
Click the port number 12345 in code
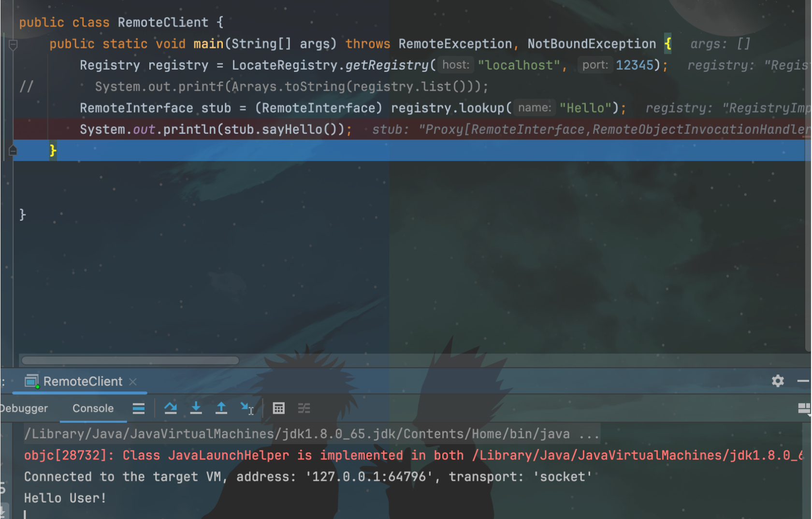(634, 65)
